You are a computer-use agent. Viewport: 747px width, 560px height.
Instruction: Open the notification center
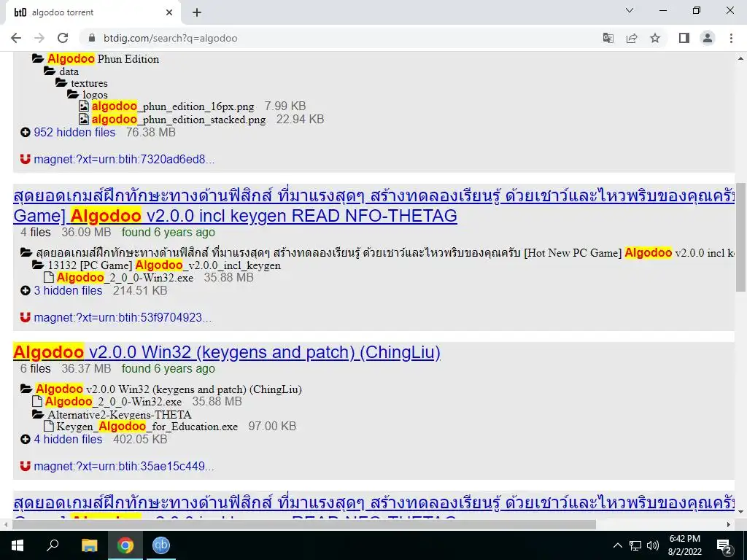click(x=724, y=545)
